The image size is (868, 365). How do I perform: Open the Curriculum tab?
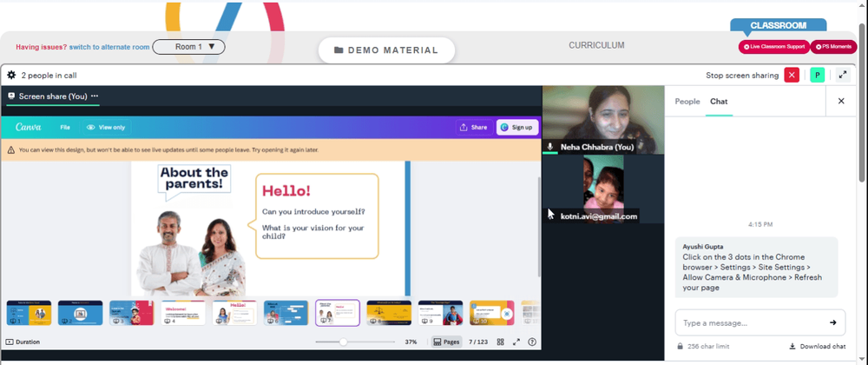click(596, 45)
